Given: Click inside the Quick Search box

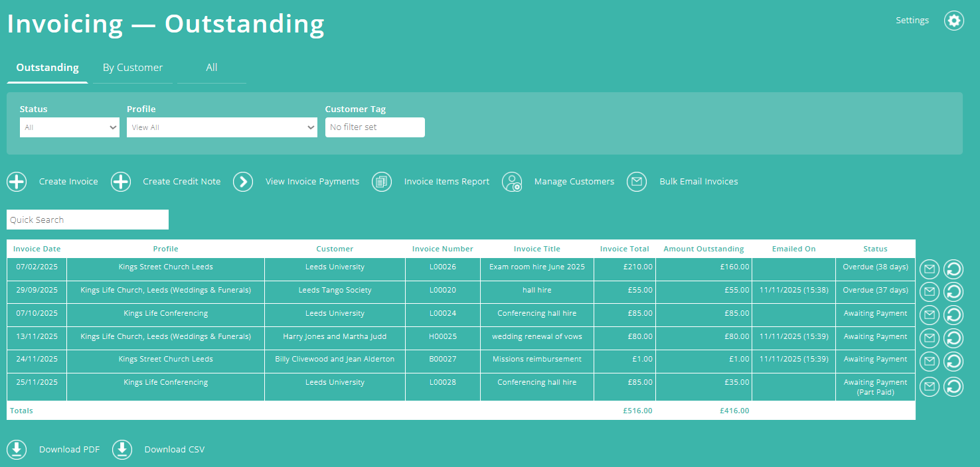Looking at the screenshot, I should pyautogui.click(x=87, y=220).
